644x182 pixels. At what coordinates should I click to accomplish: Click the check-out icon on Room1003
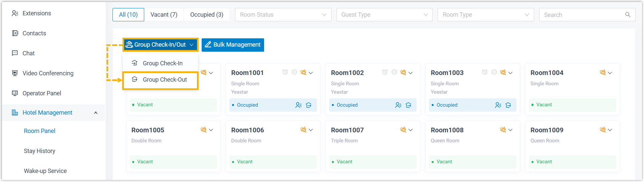click(508, 105)
